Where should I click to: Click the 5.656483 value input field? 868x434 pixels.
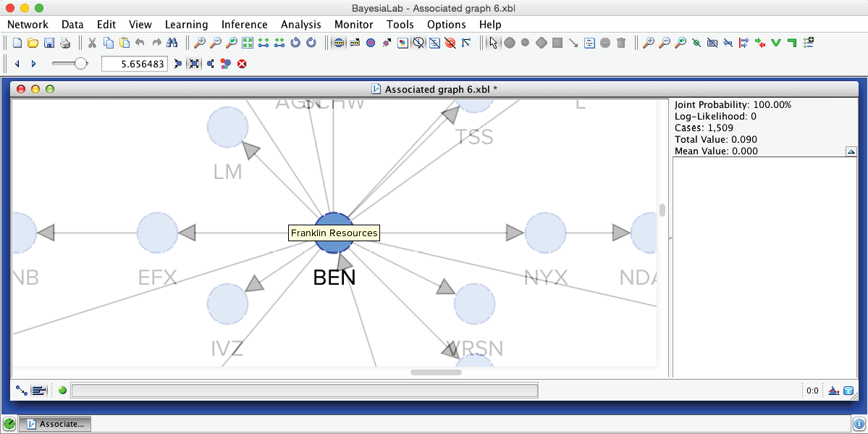point(134,64)
